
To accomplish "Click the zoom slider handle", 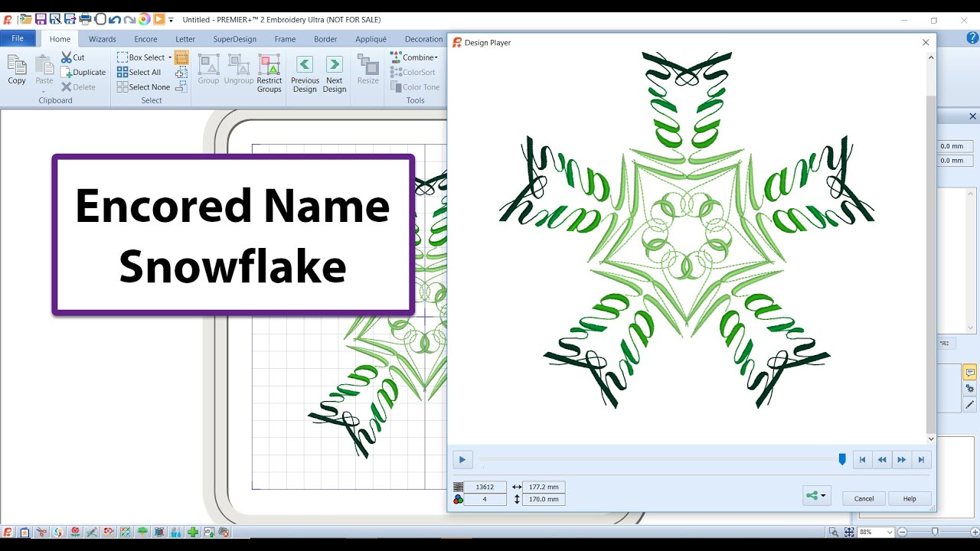I will (935, 531).
